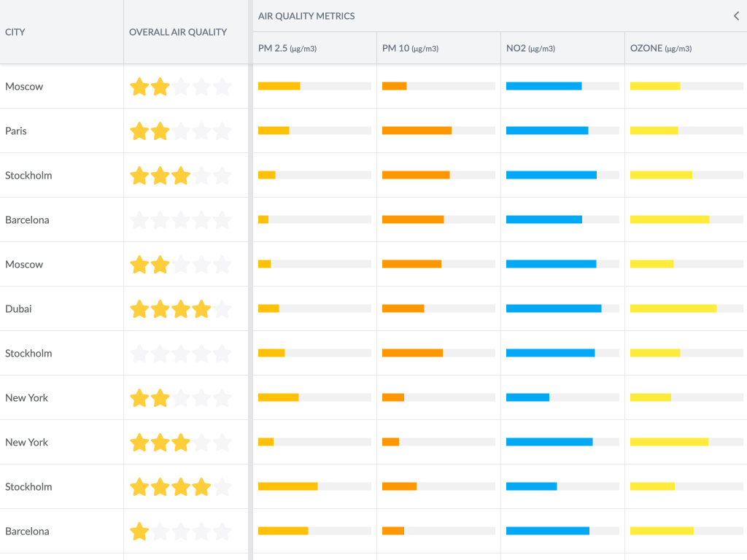This screenshot has height=560, width=747.
Task: Select the Dubai city cell
Action: [x=61, y=308]
